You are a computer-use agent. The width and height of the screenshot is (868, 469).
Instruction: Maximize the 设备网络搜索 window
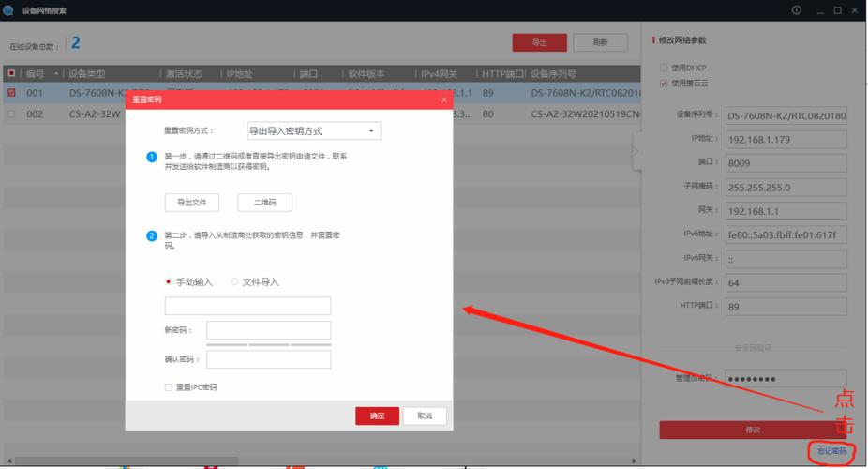coord(838,10)
